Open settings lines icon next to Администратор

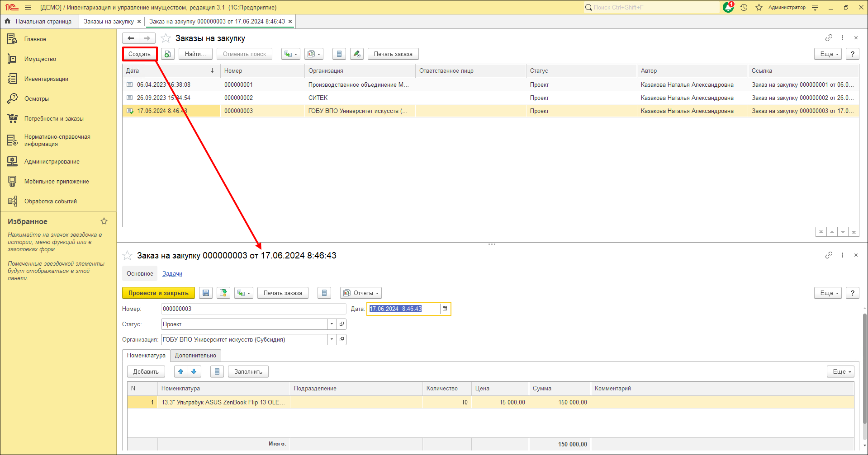coord(815,7)
